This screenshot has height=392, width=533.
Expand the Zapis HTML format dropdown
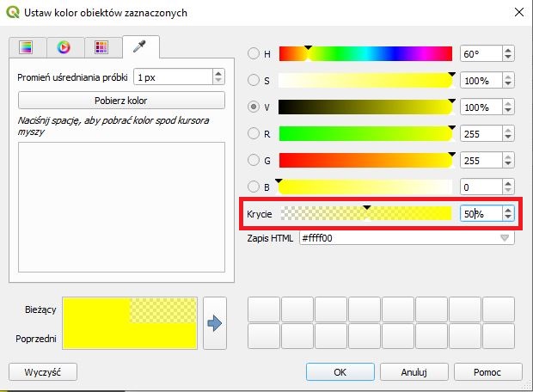coord(505,238)
